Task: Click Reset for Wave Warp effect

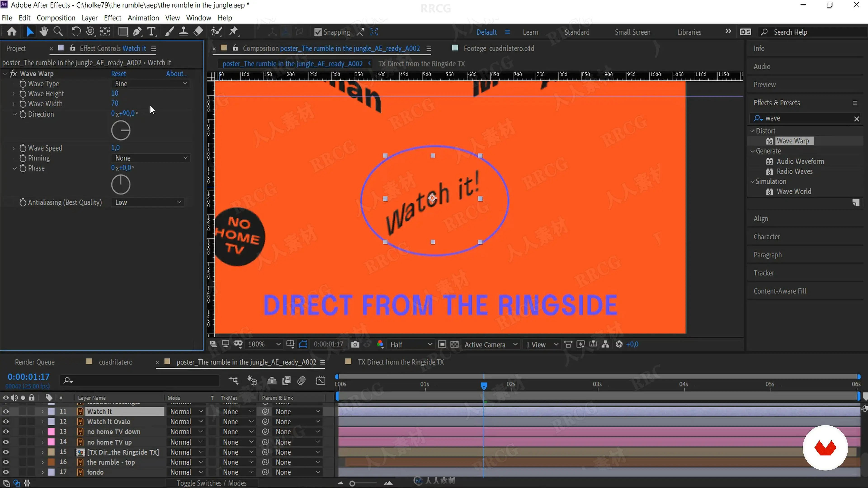Action: pyautogui.click(x=118, y=73)
